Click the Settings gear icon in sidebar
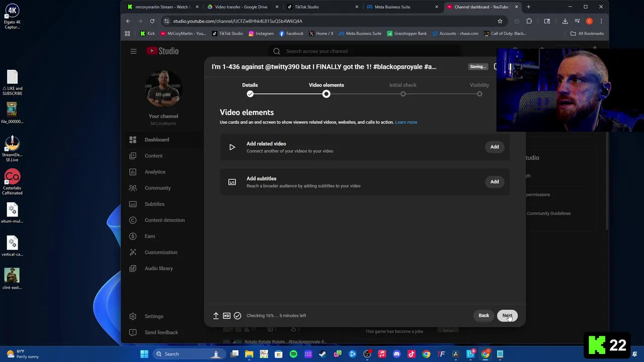Viewport: 644px width, 362px height. pyautogui.click(x=133, y=316)
